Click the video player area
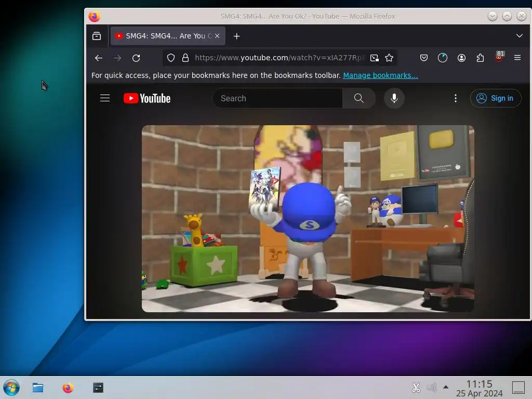Screen dimensions: 532x399 308,219
